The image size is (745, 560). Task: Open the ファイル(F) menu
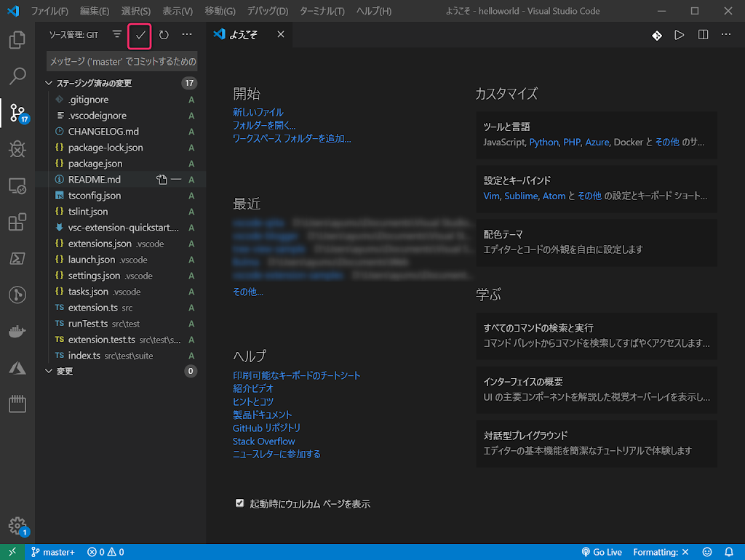click(49, 11)
